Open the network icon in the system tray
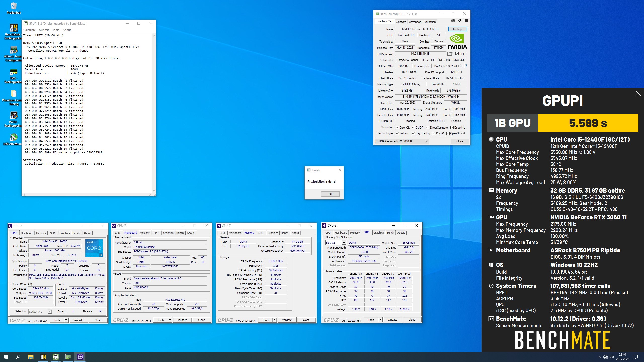Screen dimensions: 644x362 (x=606, y=357)
